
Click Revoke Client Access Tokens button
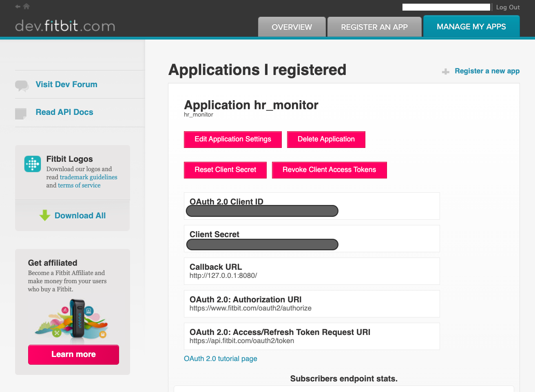[x=329, y=170]
